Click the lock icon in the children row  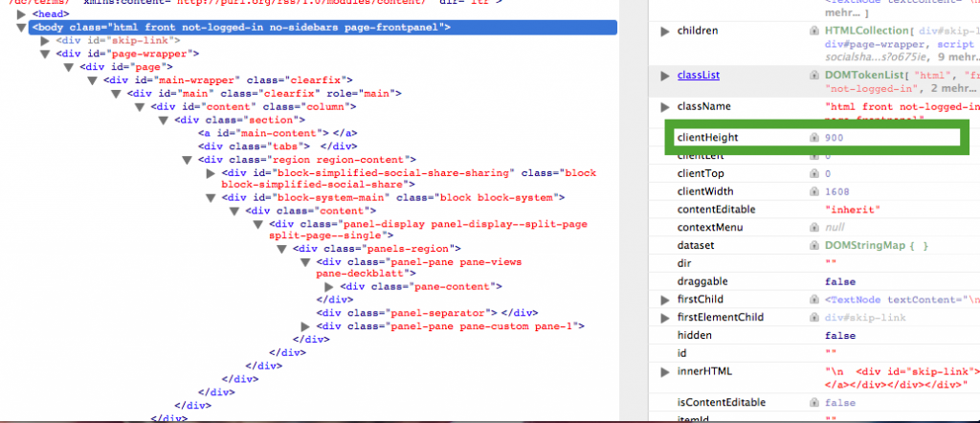coord(813,32)
